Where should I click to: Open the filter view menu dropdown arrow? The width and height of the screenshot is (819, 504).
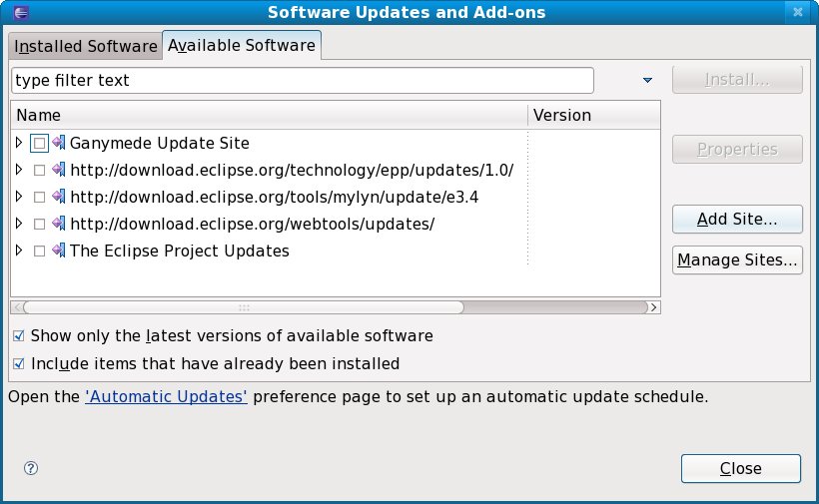coord(647,80)
